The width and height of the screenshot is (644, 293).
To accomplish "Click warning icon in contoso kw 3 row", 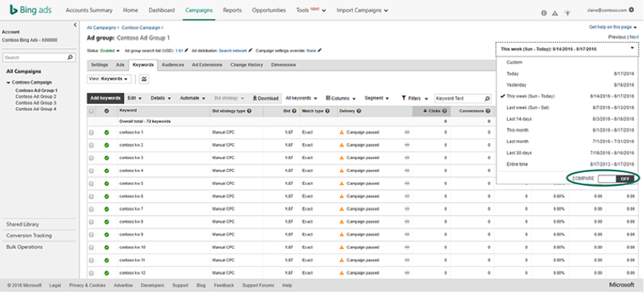I will tap(341, 158).
